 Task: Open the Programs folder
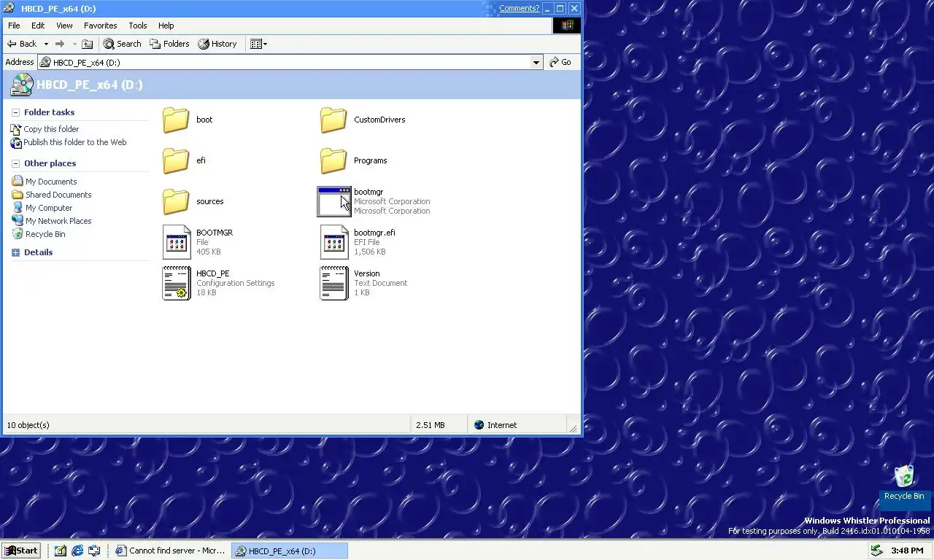tap(333, 160)
